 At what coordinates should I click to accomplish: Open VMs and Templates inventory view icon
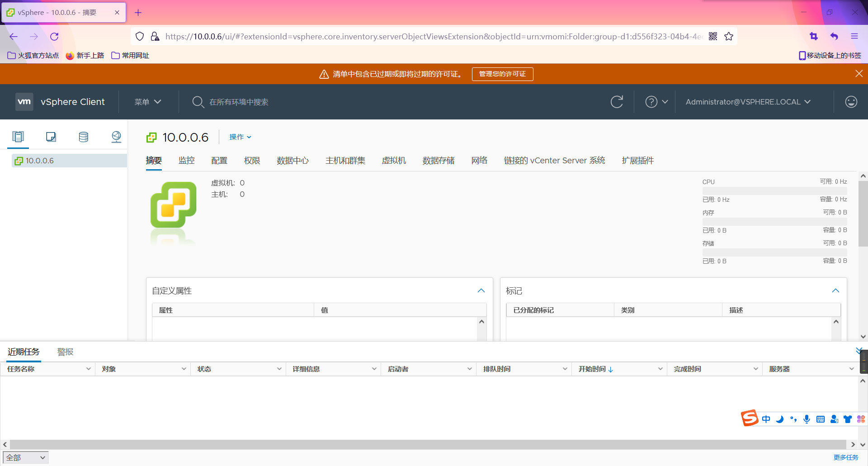point(51,137)
